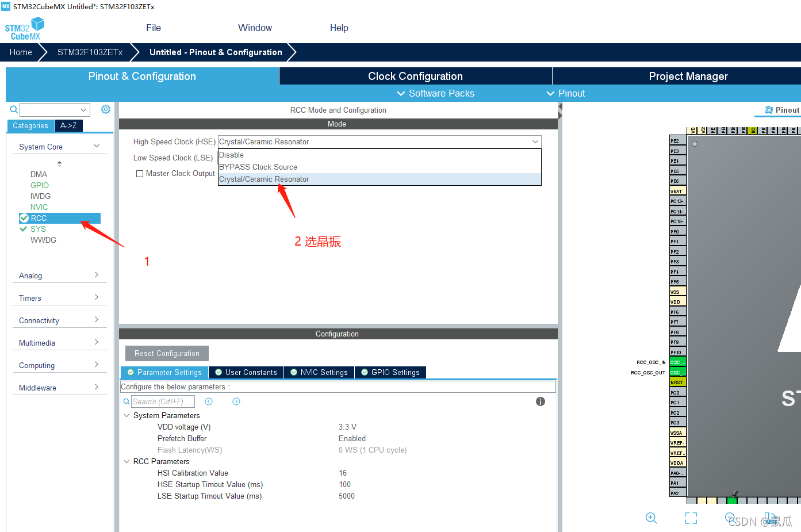This screenshot has height=532, width=801.
Task: Collapse the System Core category
Action: 97,146
